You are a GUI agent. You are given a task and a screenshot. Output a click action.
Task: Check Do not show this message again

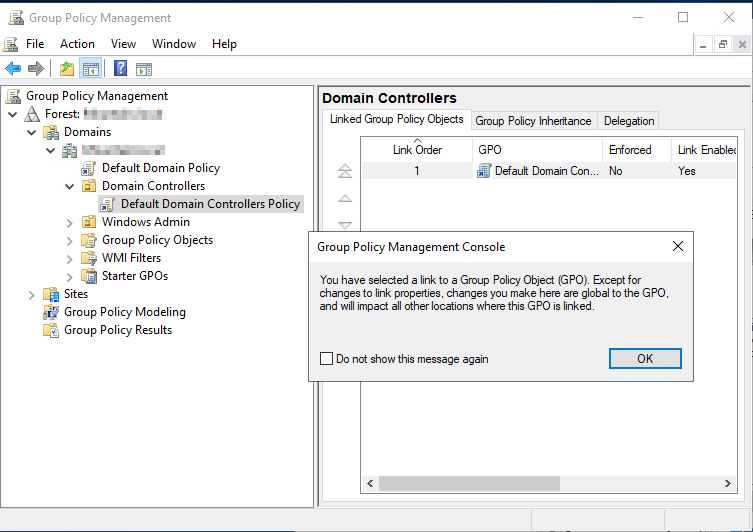327,359
